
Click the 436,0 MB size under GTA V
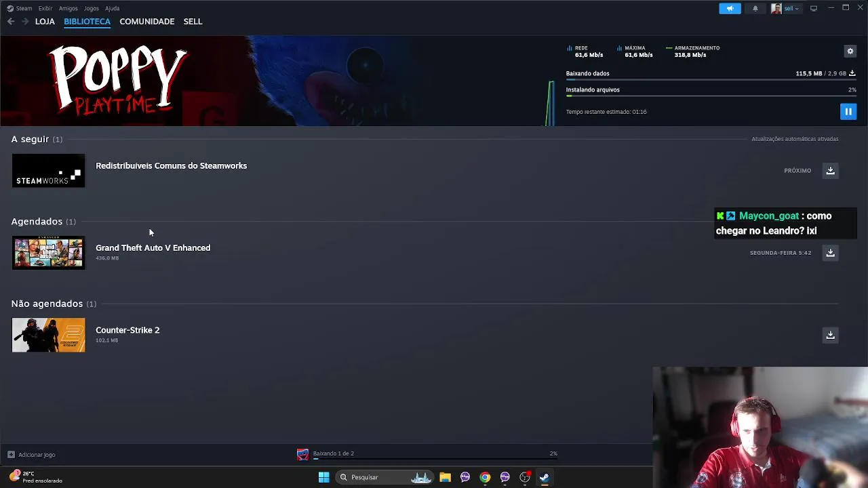[x=107, y=258]
